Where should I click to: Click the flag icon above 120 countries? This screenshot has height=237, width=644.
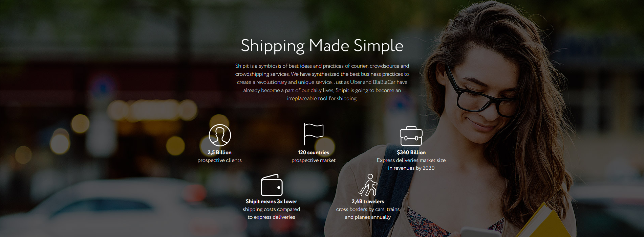coord(314,134)
